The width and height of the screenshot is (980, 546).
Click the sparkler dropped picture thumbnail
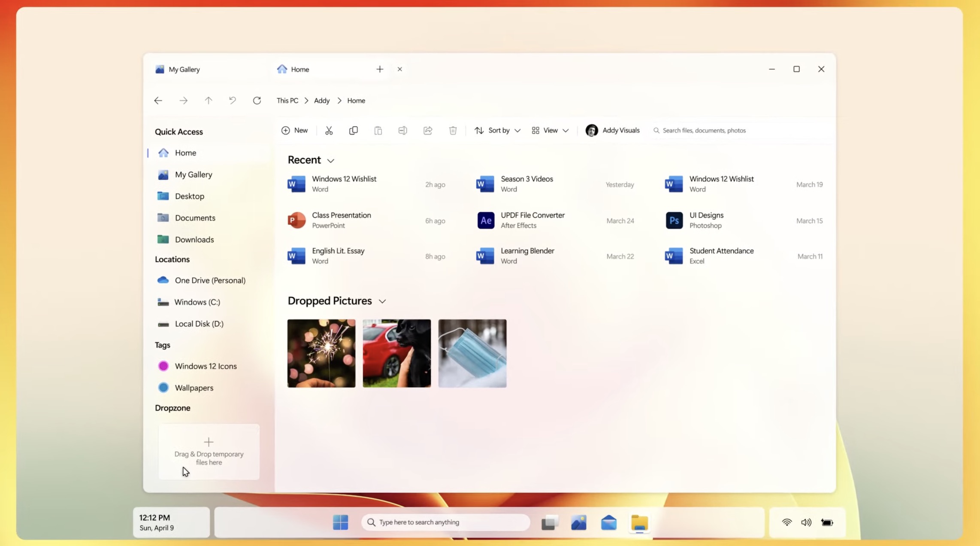tap(321, 353)
